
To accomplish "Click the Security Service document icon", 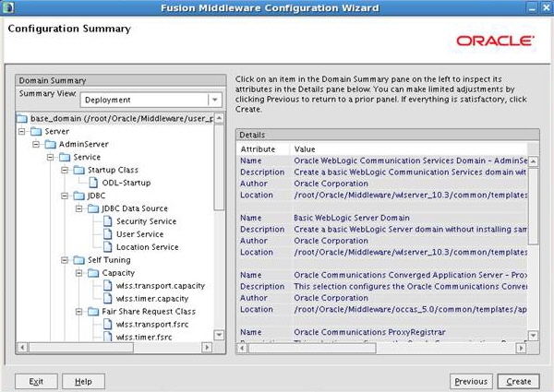I will 107,221.
